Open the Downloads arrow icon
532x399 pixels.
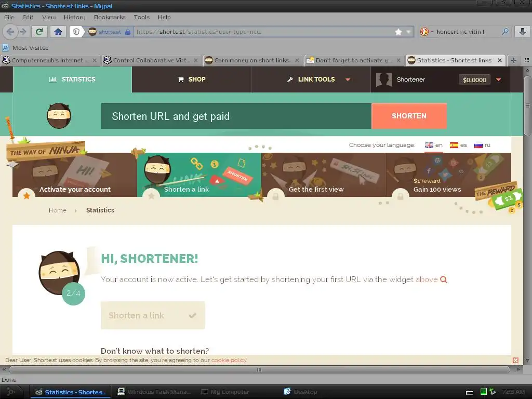(x=523, y=32)
